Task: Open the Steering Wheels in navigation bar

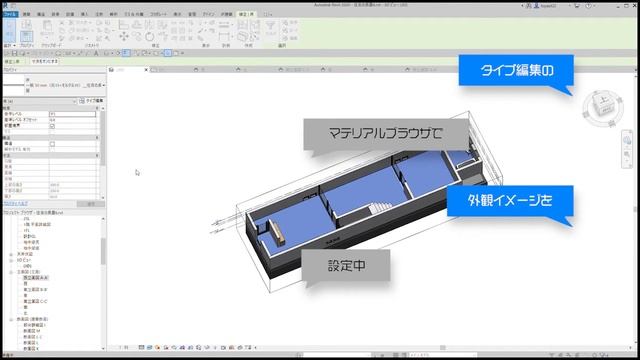Action: [x=627, y=141]
